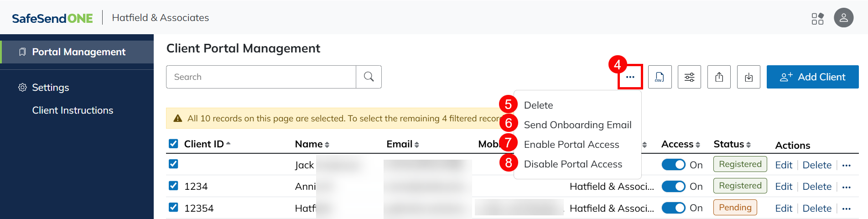Click Edit link for client 12354

tap(784, 209)
